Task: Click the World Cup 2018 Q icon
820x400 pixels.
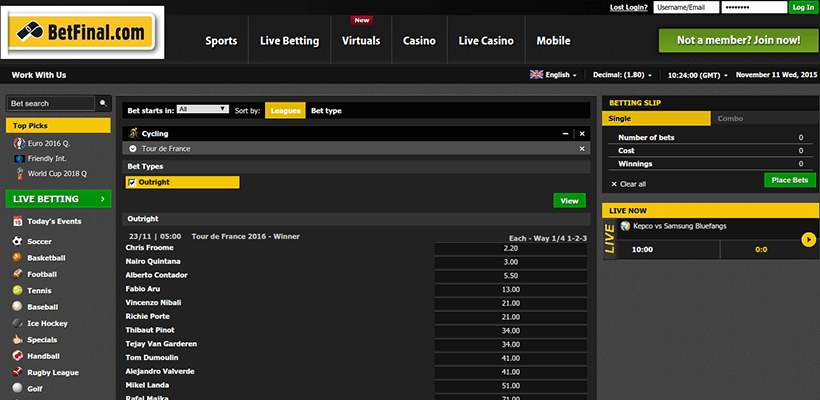Action: (20, 174)
